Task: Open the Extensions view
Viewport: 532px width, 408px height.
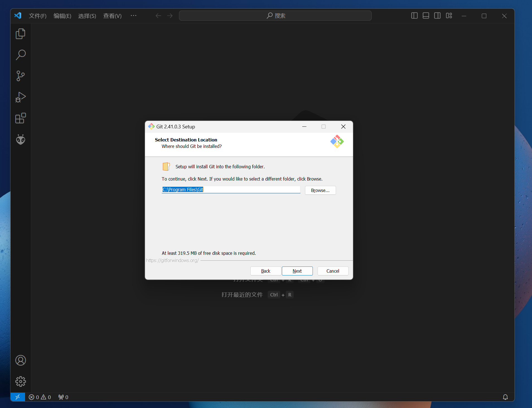Action: (20, 118)
